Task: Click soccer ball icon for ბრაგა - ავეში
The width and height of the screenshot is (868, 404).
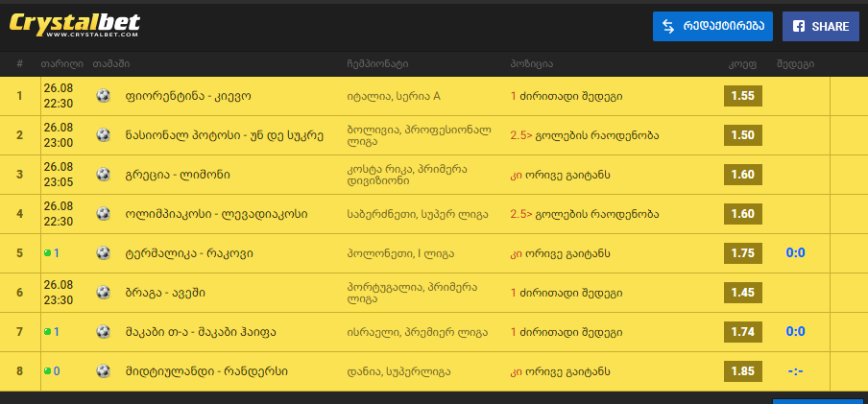Action: pyautogui.click(x=103, y=293)
